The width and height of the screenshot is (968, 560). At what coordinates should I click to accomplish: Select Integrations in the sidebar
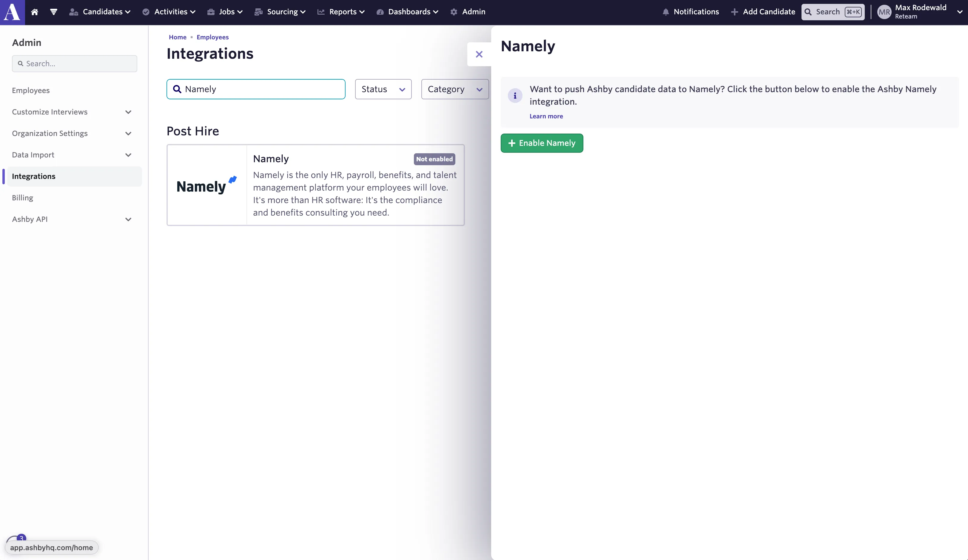click(x=75, y=176)
